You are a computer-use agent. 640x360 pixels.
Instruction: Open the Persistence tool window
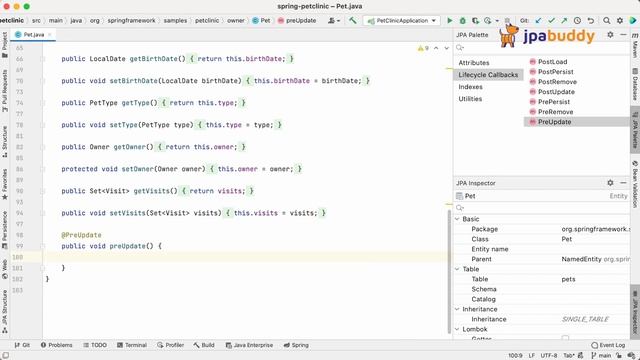tap(4, 230)
